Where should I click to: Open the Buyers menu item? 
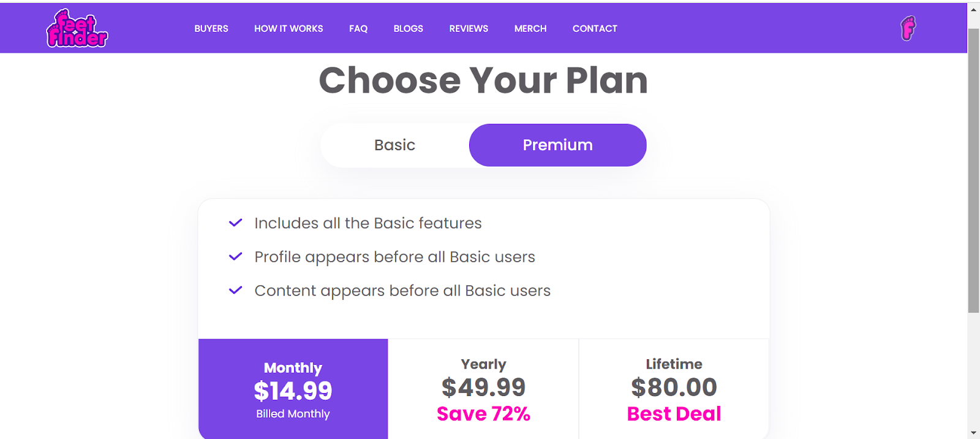(211, 29)
